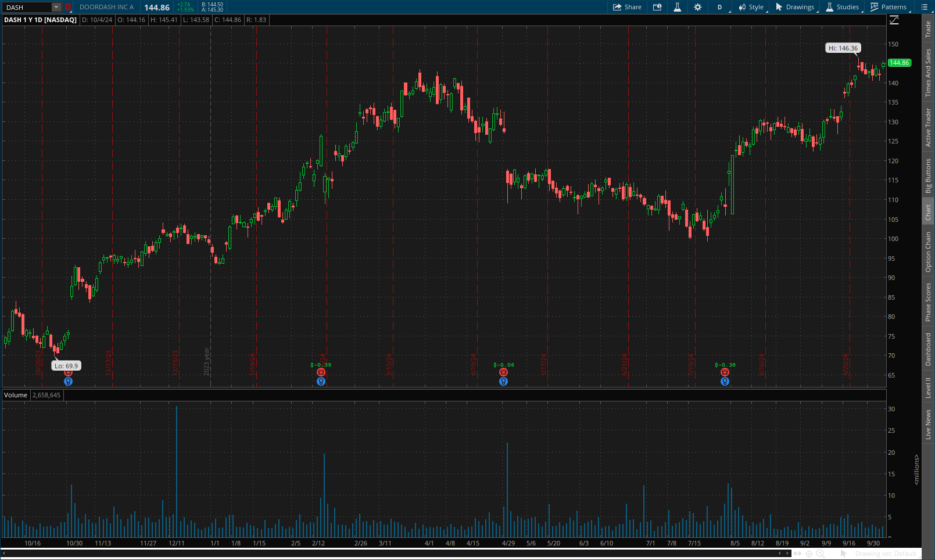Screen dimensions: 935x560
Task: Click the ask price A: 145.30
Action: (212, 10)
